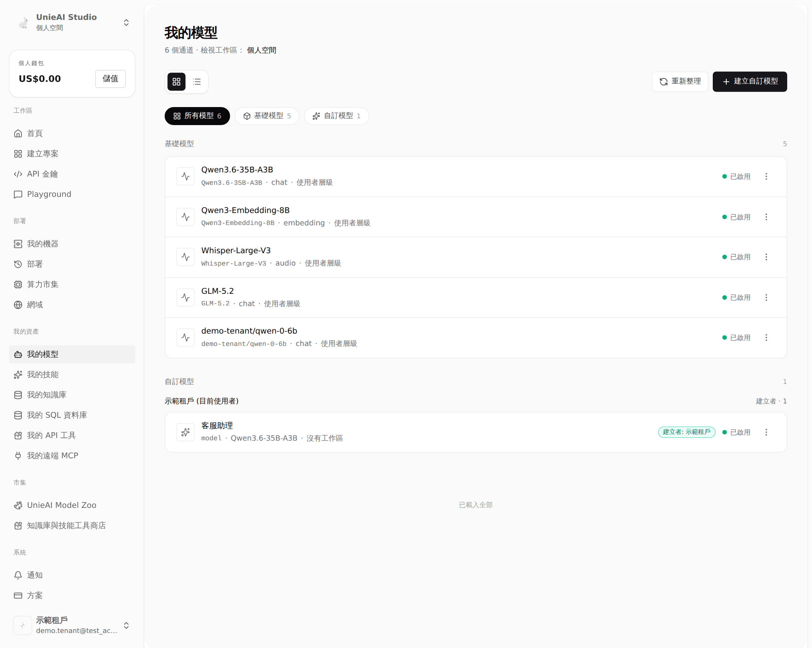Switch to list view

(x=197, y=82)
